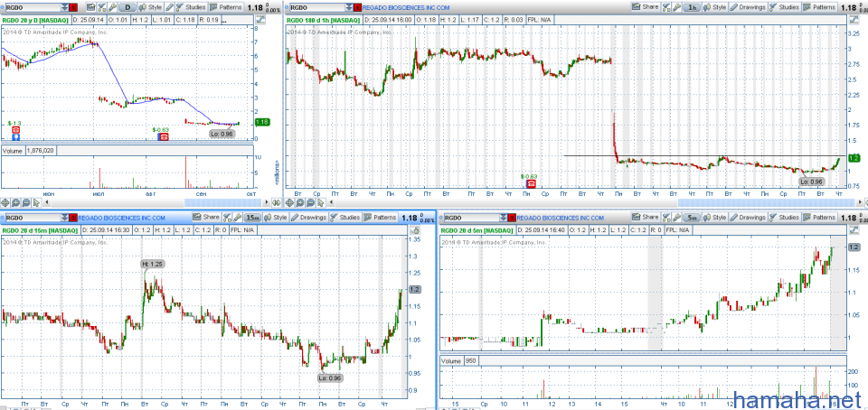Open symbol dropdown in daily chart panel
This screenshot has height=410, width=868.
[x=65, y=8]
